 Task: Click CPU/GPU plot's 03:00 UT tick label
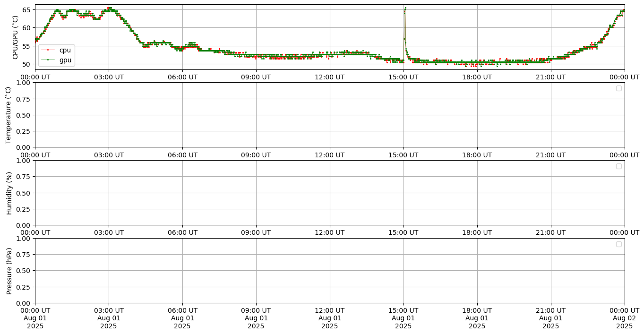[x=109, y=77]
